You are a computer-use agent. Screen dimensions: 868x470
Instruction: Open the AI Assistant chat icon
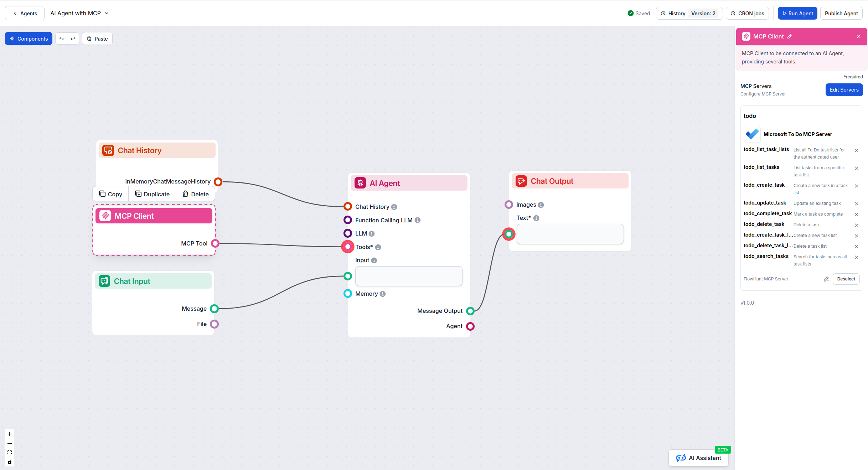point(681,458)
